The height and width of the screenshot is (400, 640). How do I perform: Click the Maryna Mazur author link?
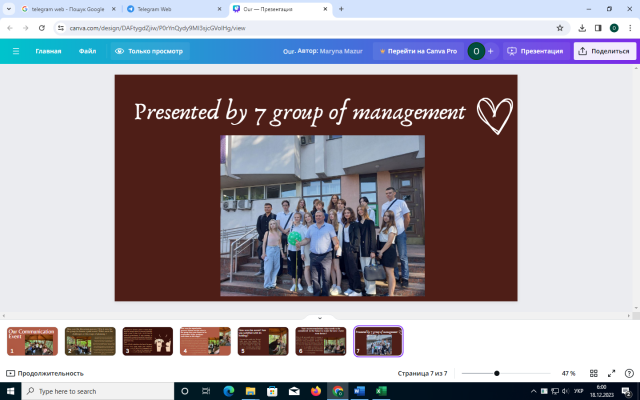coord(341,51)
